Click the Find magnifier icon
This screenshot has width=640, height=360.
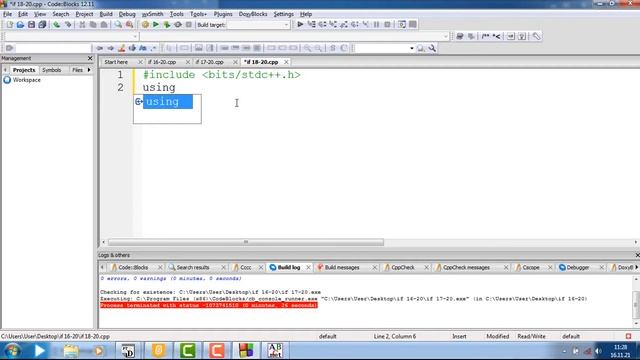pos(118,24)
